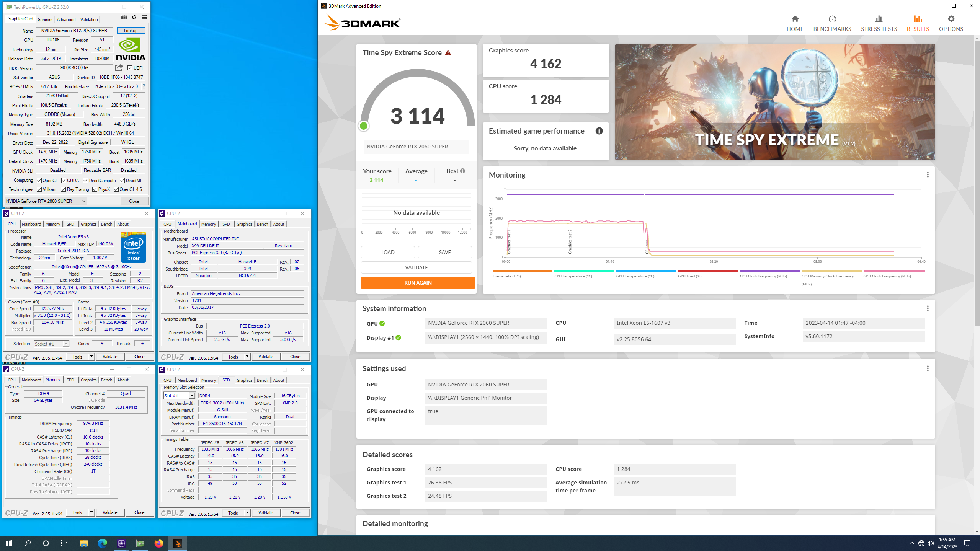Toggle CPU Clock Frequency legend color

tap(769, 271)
